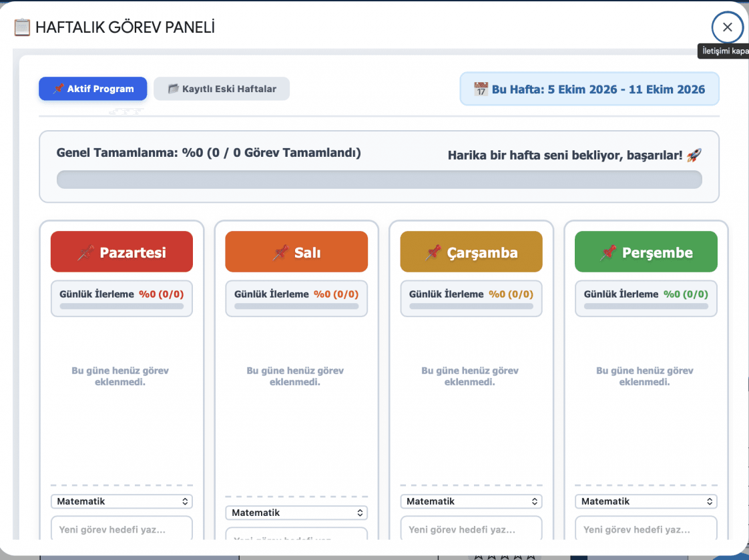Open the Matematik dropdown under Salı

tap(296, 513)
